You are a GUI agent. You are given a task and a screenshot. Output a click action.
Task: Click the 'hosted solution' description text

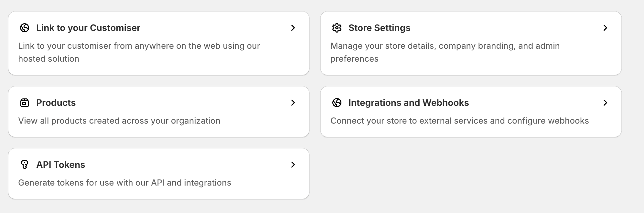point(48,59)
